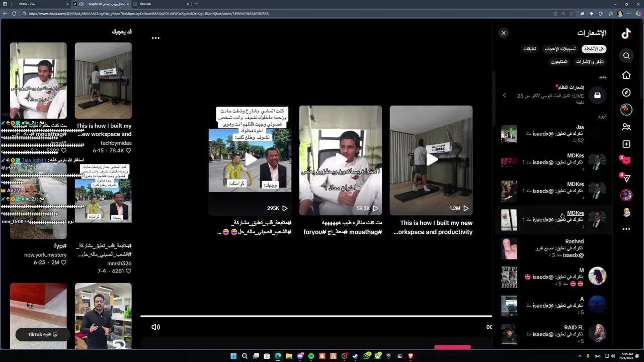The width and height of the screenshot is (644, 362).
Task: Open Rashed notification's finger video thumbnail
Action: coord(509,248)
